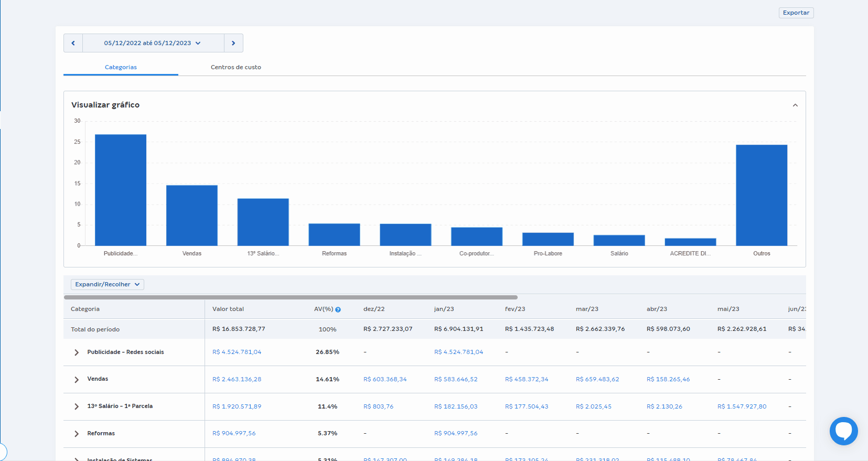Click the Exportar button

point(796,13)
